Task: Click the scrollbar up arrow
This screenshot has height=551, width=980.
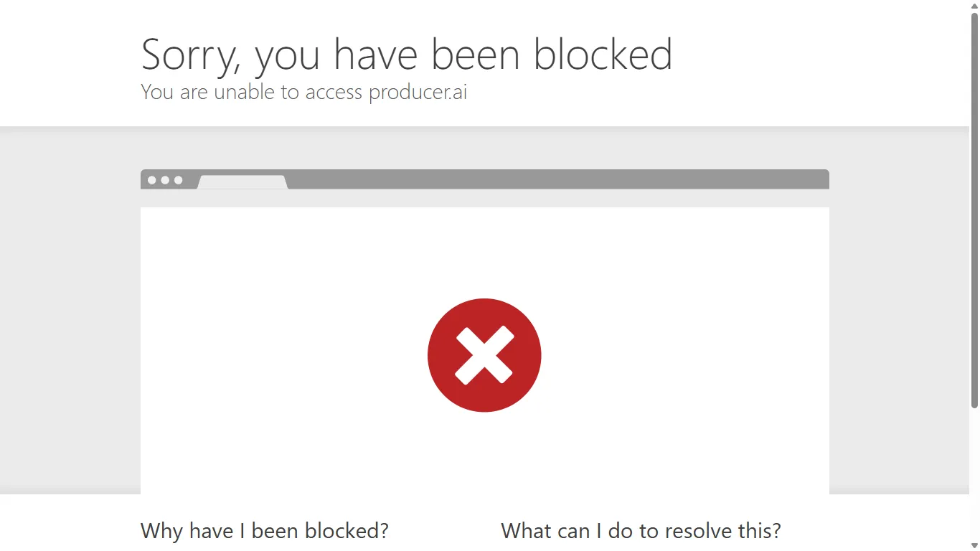Action: pyautogui.click(x=974, y=6)
